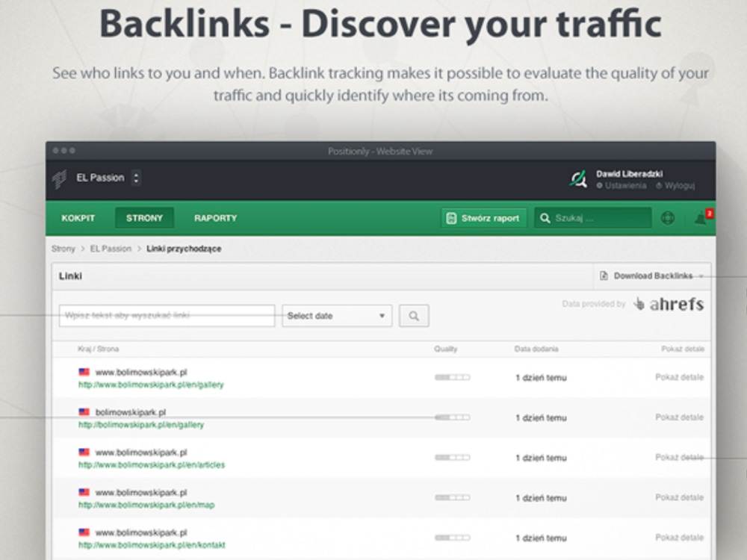Click the flag icon in the en/gallery www row
This screenshot has width=747, height=560.
pyautogui.click(x=84, y=372)
